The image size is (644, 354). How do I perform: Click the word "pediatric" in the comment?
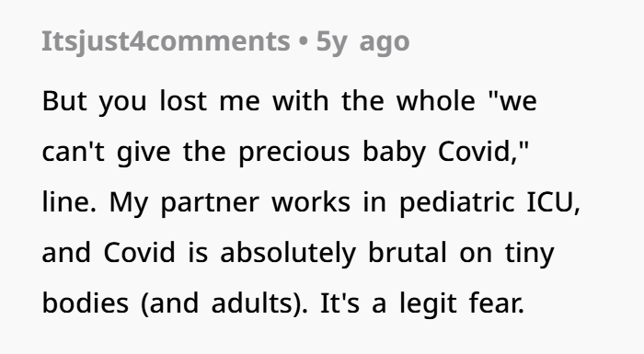click(456, 202)
